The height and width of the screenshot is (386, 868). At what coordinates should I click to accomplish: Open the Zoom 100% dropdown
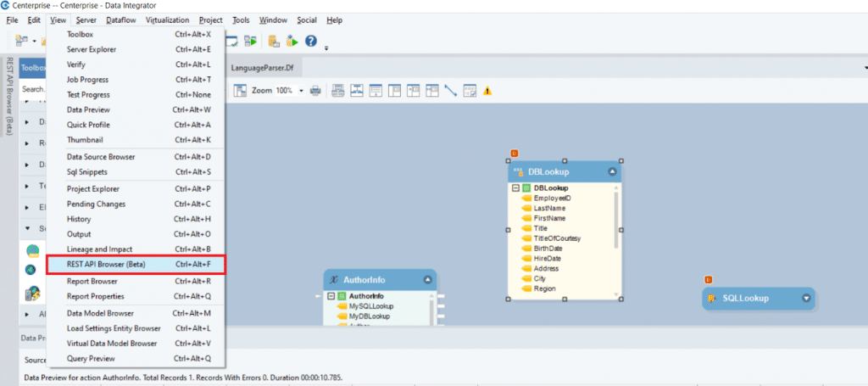pyautogui.click(x=301, y=91)
